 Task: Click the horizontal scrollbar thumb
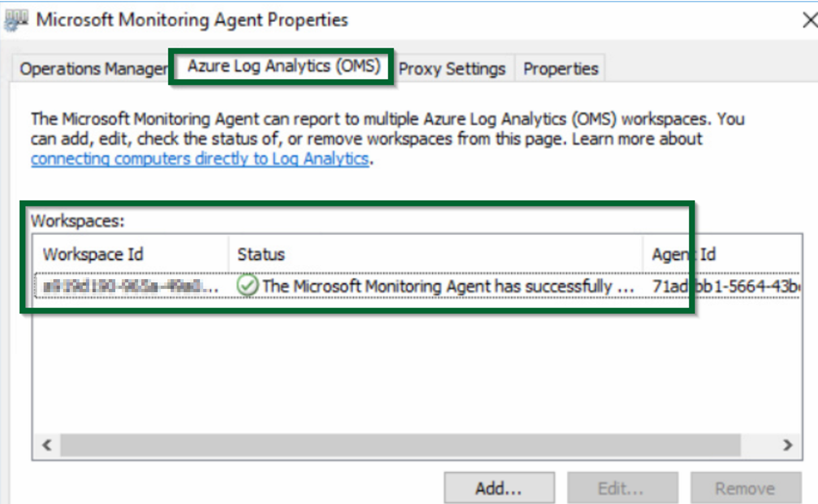(400, 445)
